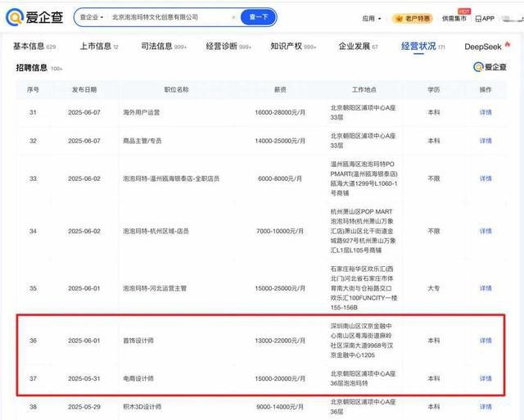
Task: Open 详情 for 商品主管/专员 job
Action: click(486, 141)
